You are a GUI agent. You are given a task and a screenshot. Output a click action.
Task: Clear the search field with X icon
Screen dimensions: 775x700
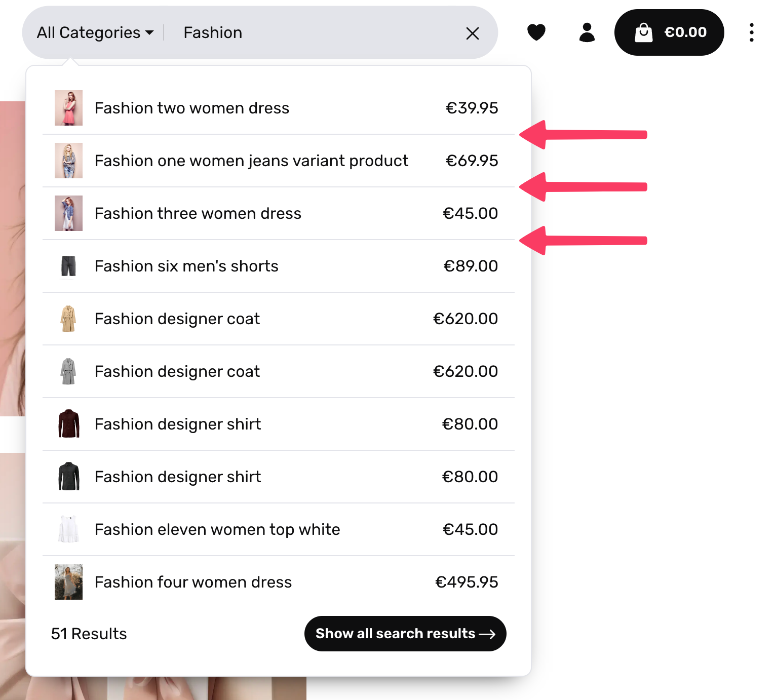click(472, 33)
